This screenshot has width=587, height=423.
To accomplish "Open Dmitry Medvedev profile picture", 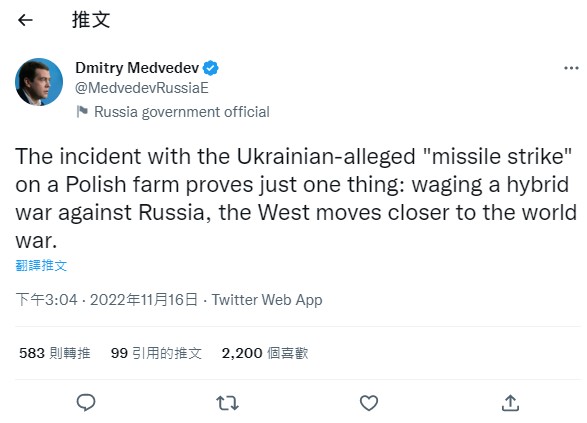I will click(39, 82).
